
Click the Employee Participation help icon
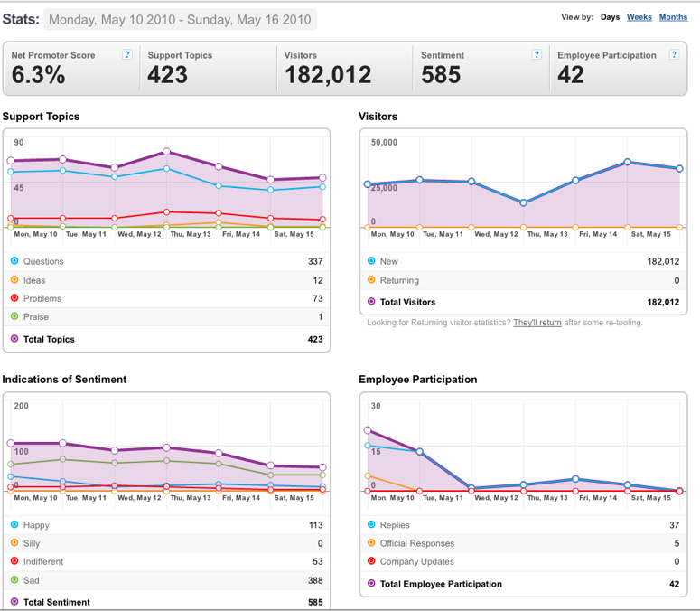coord(674,54)
